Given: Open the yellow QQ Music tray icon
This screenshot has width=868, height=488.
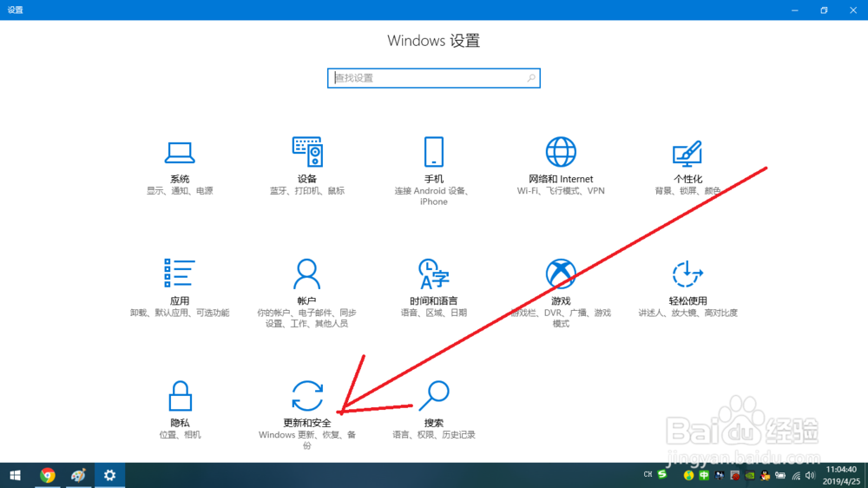Looking at the screenshot, I should click(x=688, y=475).
